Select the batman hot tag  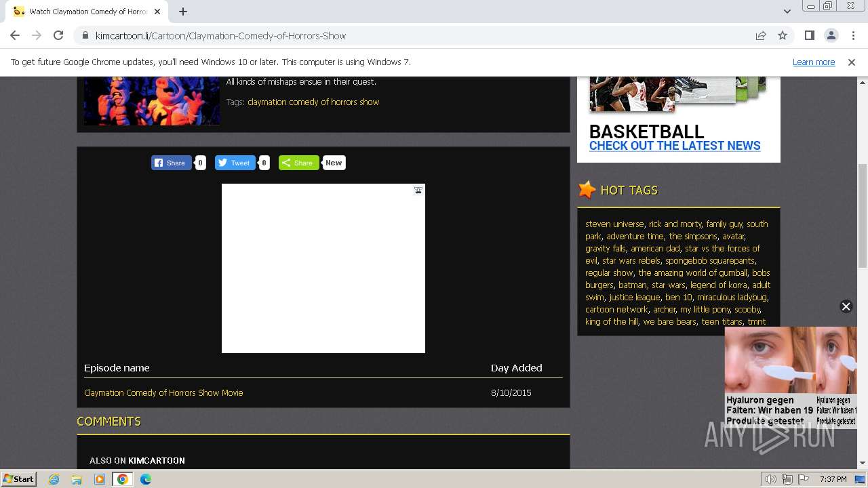(x=632, y=285)
